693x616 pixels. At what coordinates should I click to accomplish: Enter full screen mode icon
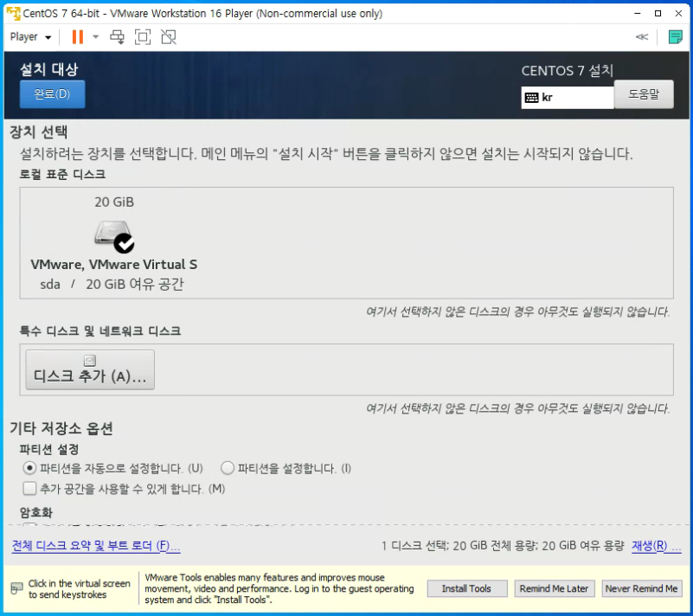point(142,37)
